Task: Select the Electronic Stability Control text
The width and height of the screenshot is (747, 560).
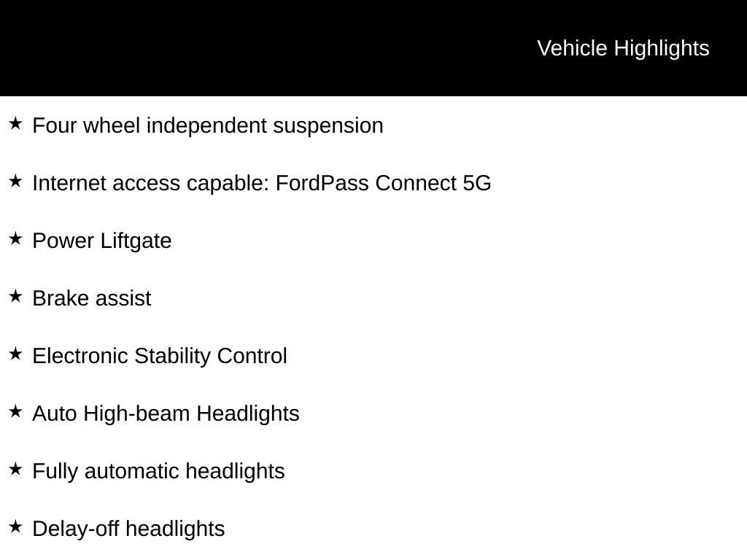Action: pyautogui.click(x=160, y=356)
